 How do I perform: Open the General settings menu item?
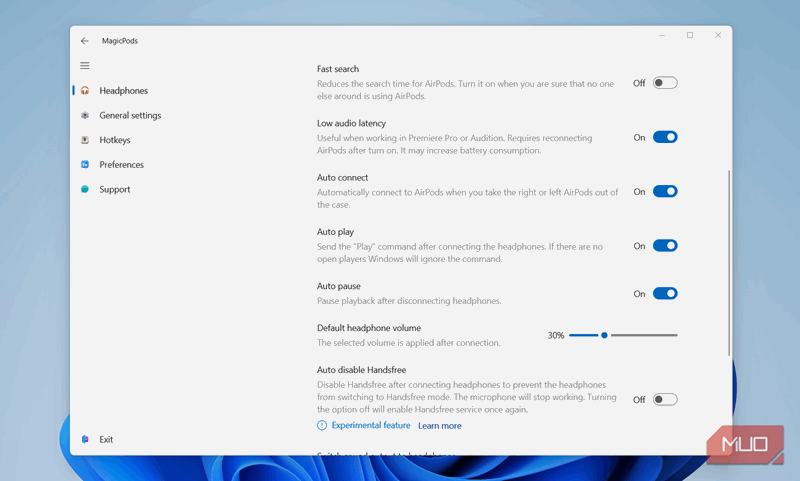130,115
